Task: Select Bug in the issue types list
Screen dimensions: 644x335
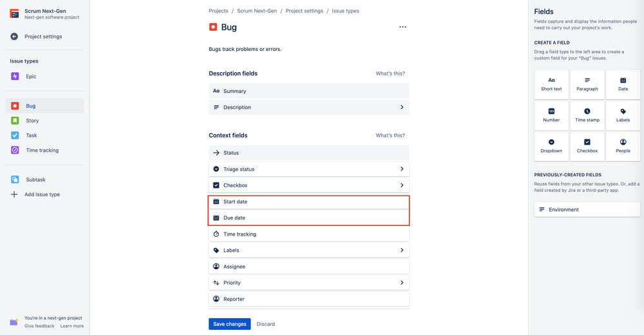Action: coord(45,106)
